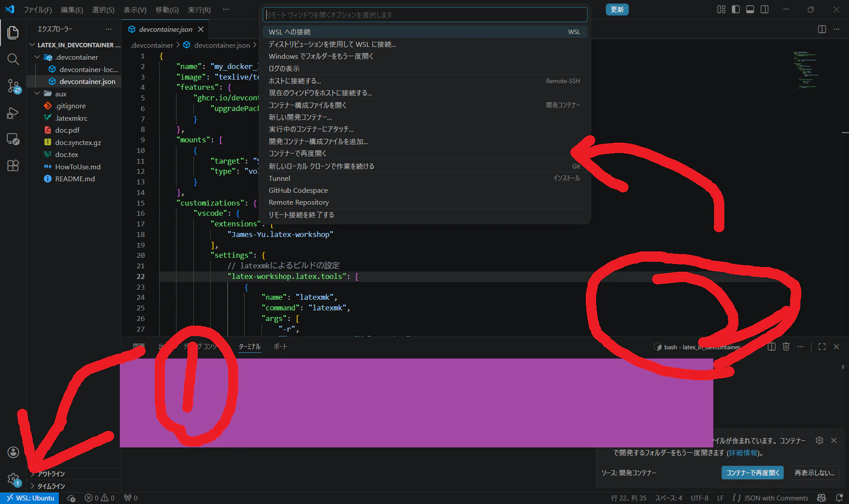Close the bottom panel

pos(836,347)
